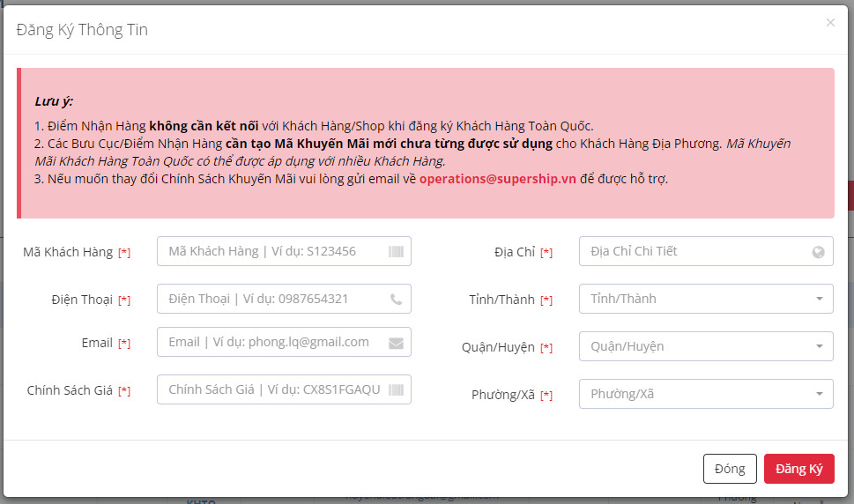The height and width of the screenshot is (504, 854).
Task: Click barcode icon in Mã Khách Hàng field
Action: [x=396, y=251]
